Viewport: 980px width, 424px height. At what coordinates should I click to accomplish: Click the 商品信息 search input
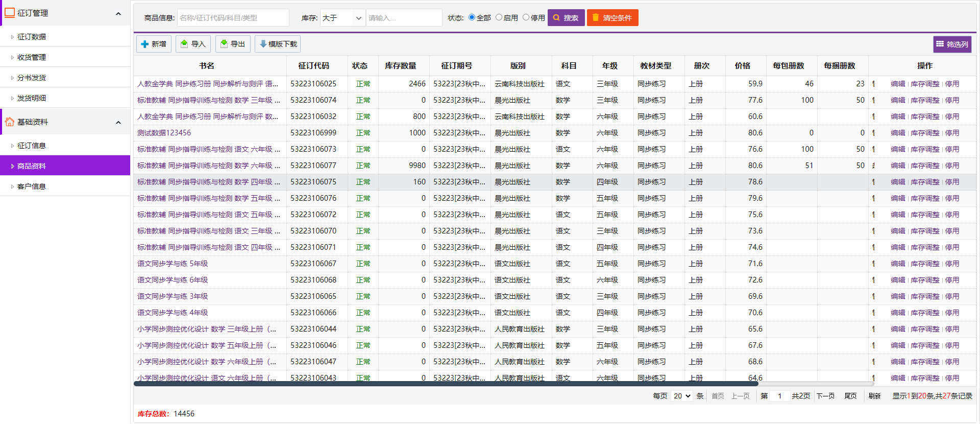click(x=233, y=18)
